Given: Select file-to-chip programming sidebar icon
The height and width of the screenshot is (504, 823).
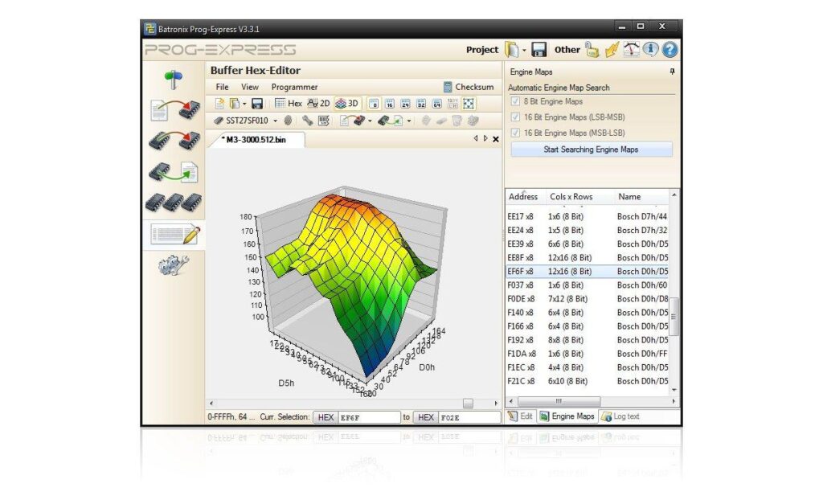Looking at the screenshot, I should click(x=174, y=110).
